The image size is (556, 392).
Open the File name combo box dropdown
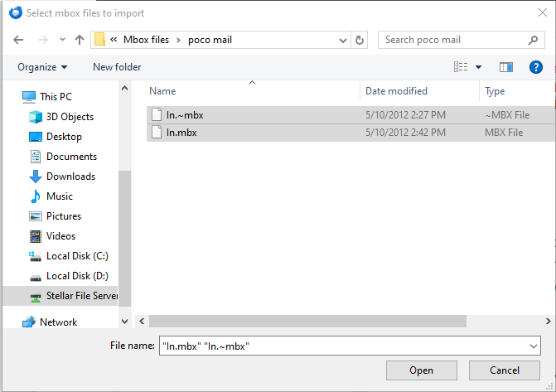[x=532, y=346]
